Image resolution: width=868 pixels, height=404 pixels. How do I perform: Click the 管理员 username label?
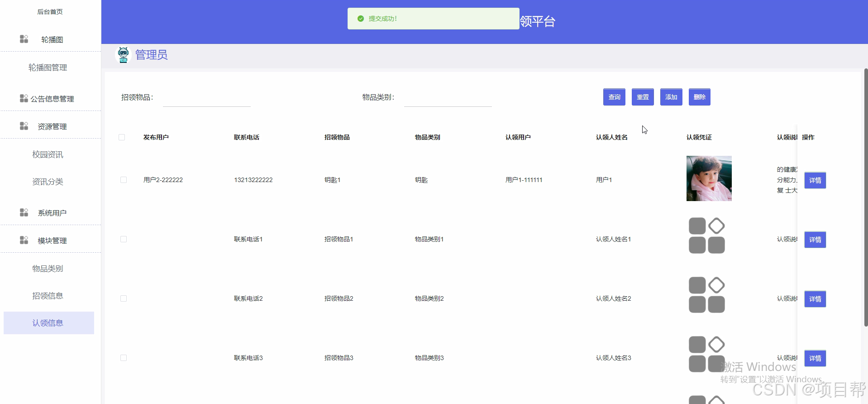click(151, 55)
